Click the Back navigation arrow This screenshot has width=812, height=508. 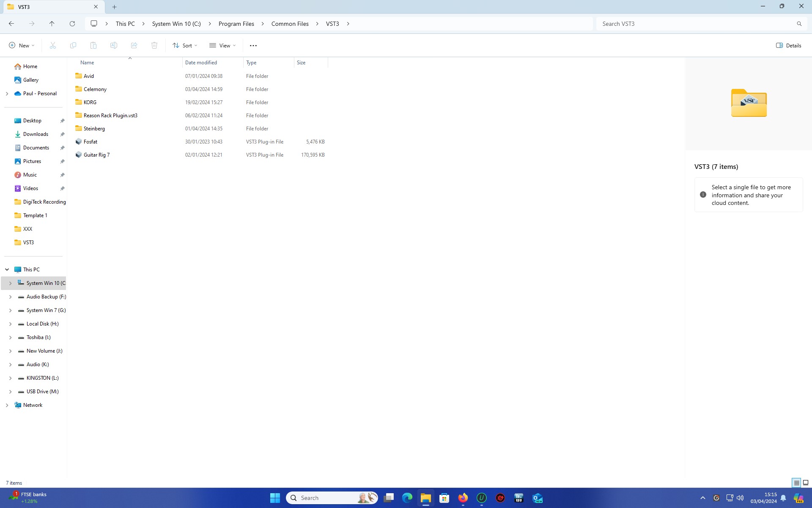[11, 24]
